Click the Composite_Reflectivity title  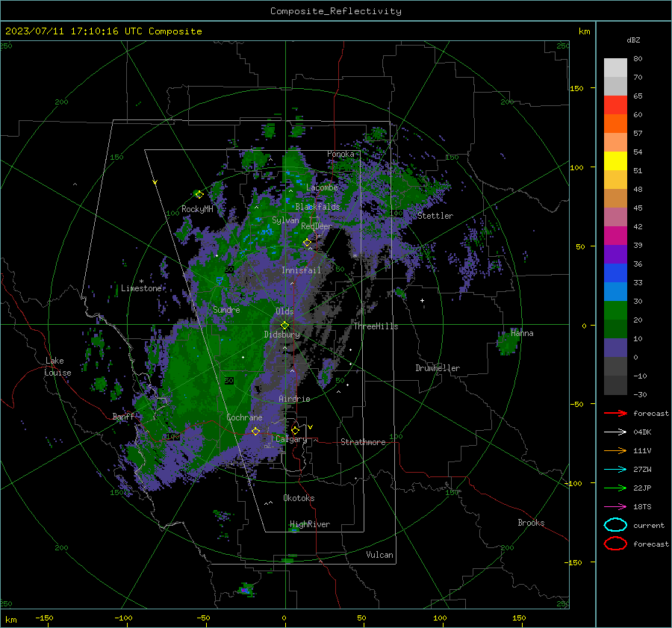[x=336, y=11]
